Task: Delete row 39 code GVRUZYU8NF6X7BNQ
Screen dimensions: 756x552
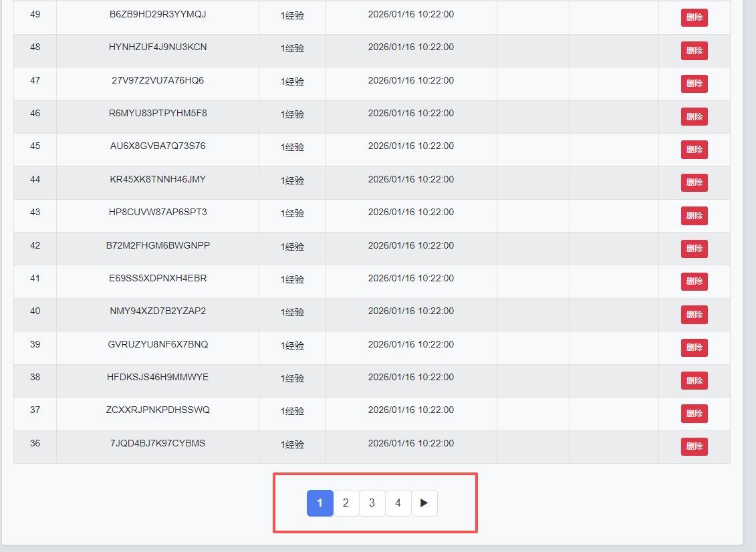Action: click(x=694, y=348)
